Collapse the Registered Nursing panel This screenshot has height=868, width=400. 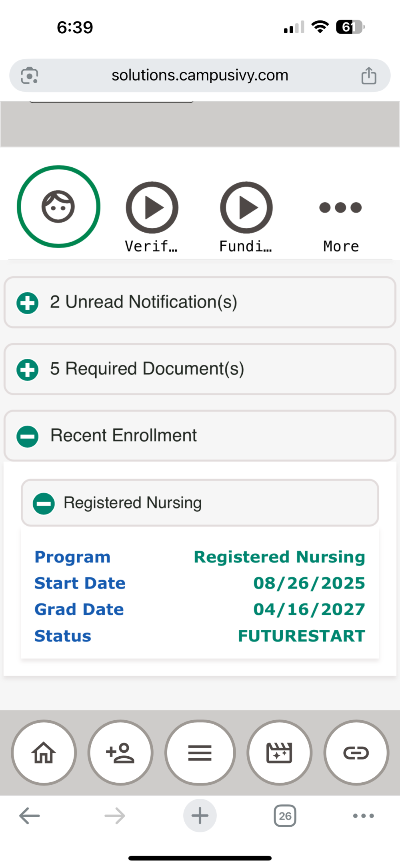pos(200,503)
